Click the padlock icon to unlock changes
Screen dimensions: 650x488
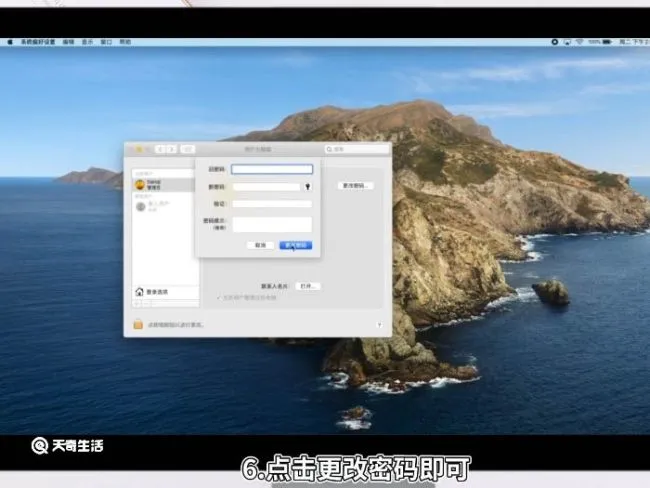point(138,324)
